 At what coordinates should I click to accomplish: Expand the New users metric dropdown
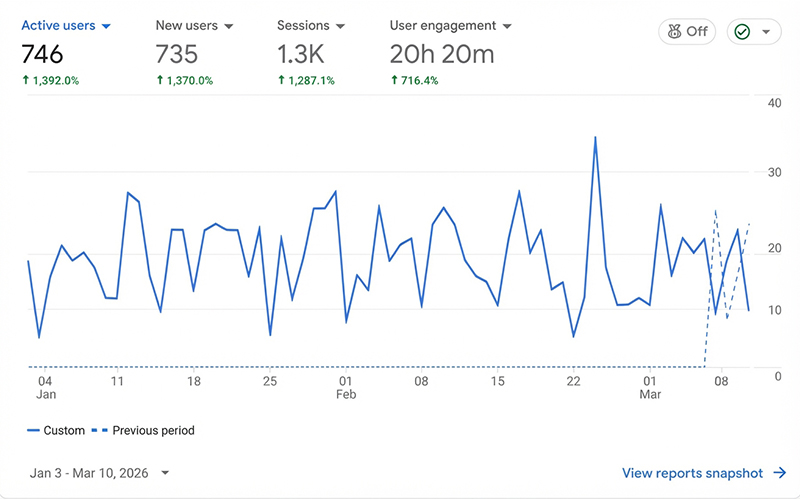(229, 26)
